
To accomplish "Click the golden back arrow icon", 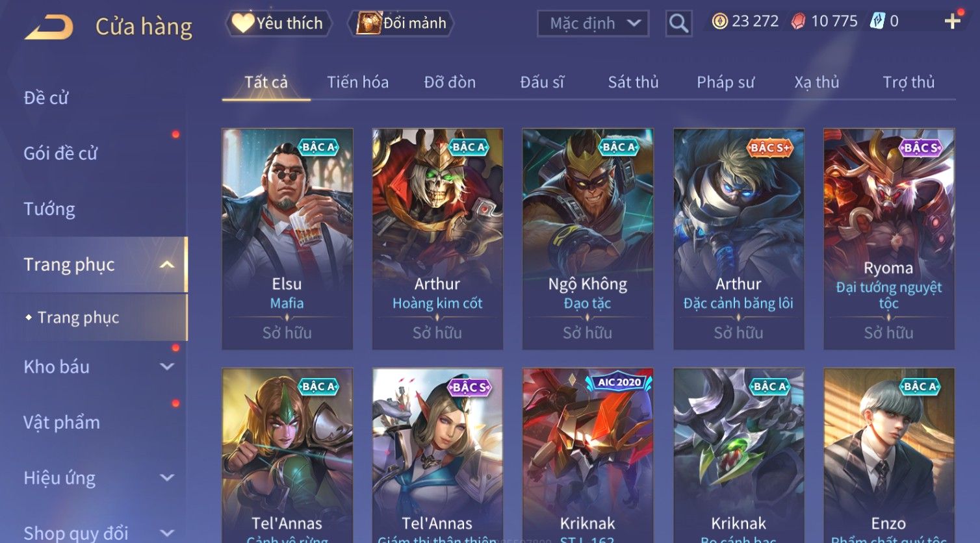I will click(49, 27).
